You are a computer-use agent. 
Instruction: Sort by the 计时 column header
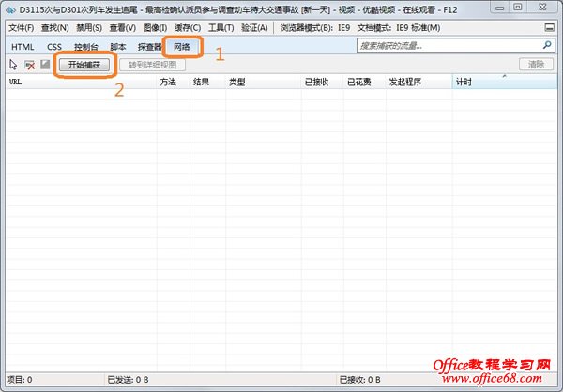[x=505, y=82]
